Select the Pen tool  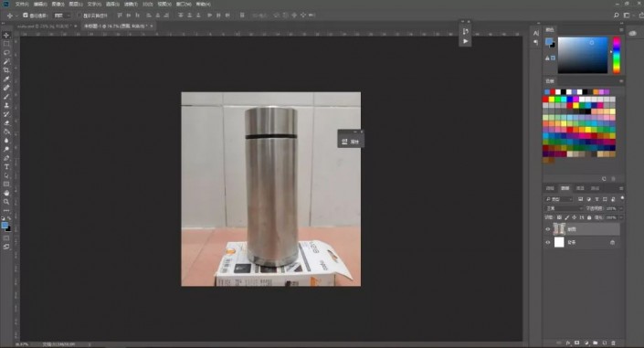tap(6, 158)
